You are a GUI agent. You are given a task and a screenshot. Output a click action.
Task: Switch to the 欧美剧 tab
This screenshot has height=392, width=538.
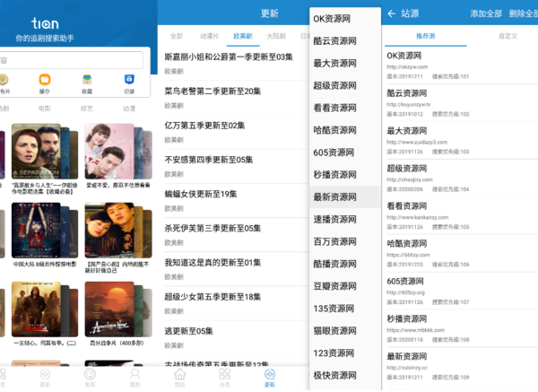point(243,36)
